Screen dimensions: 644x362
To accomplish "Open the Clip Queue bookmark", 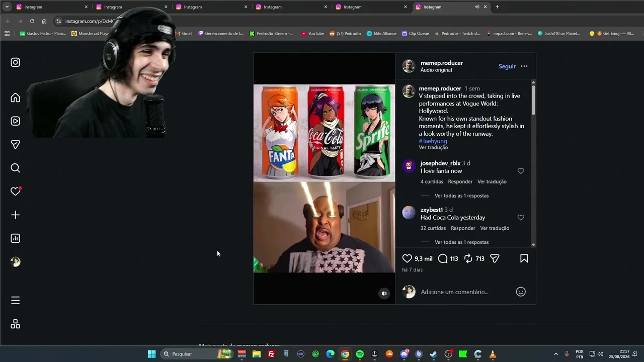I will click(x=415, y=34).
